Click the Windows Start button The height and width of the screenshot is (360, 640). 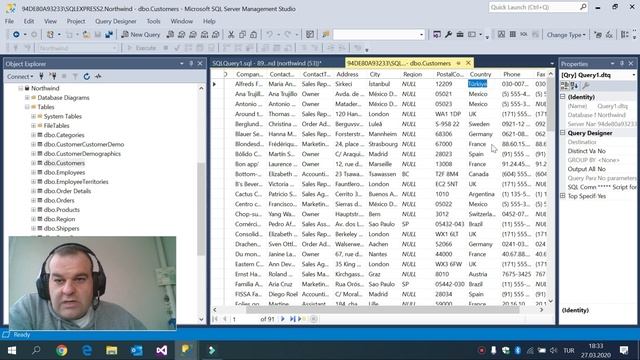click(11, 350)
